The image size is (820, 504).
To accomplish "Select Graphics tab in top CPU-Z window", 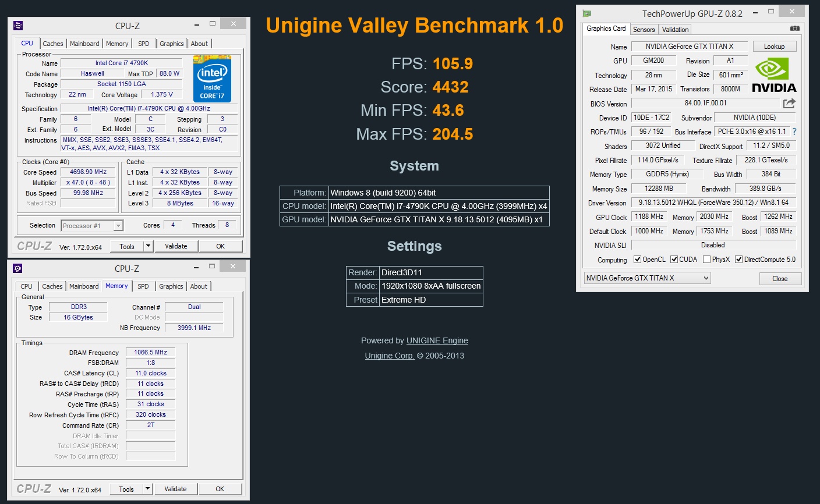I will [172, 44].
